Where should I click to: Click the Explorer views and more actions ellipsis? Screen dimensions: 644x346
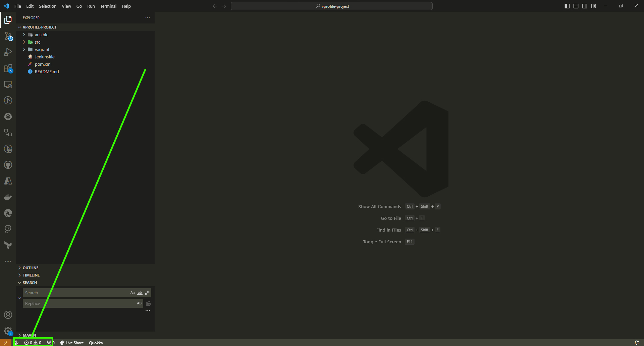[148, 18]
